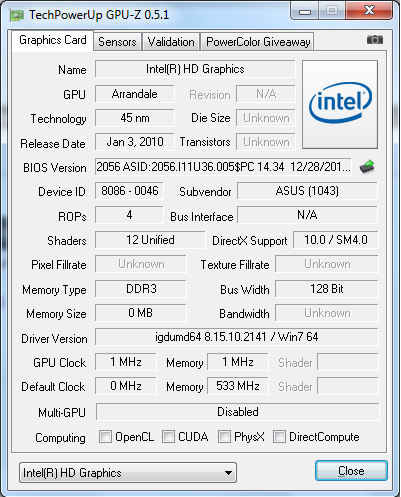Click the BIOS save chip icon
The height and width of the screenshot is (497, 401).
367,167
